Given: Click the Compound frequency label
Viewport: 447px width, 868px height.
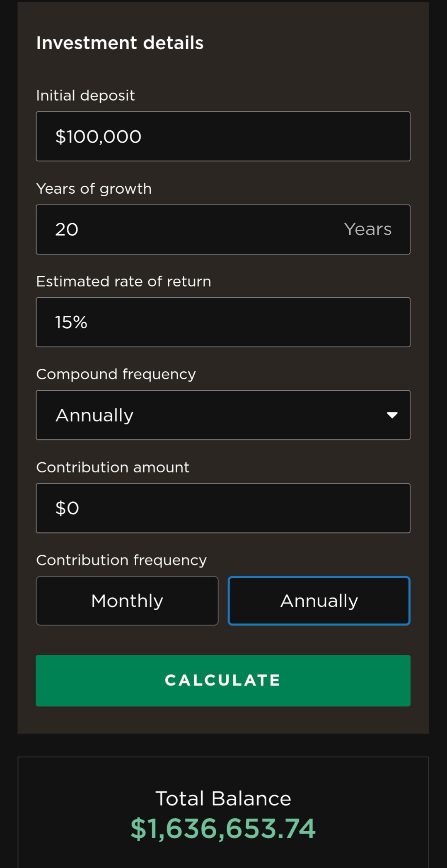Looking at the screenshot, I should pos(116,374).
